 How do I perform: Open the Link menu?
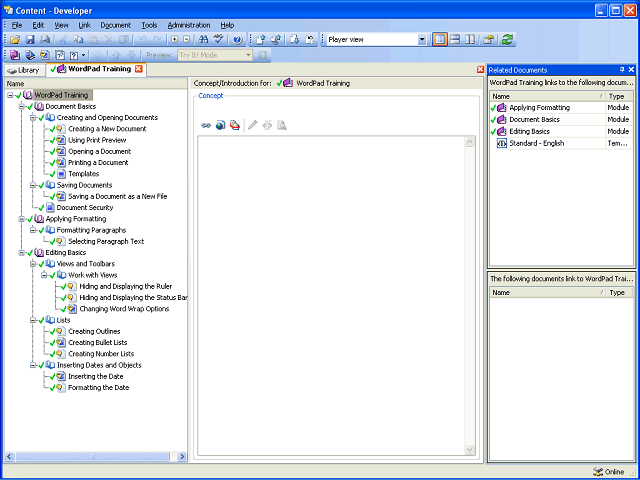[84, 25]
